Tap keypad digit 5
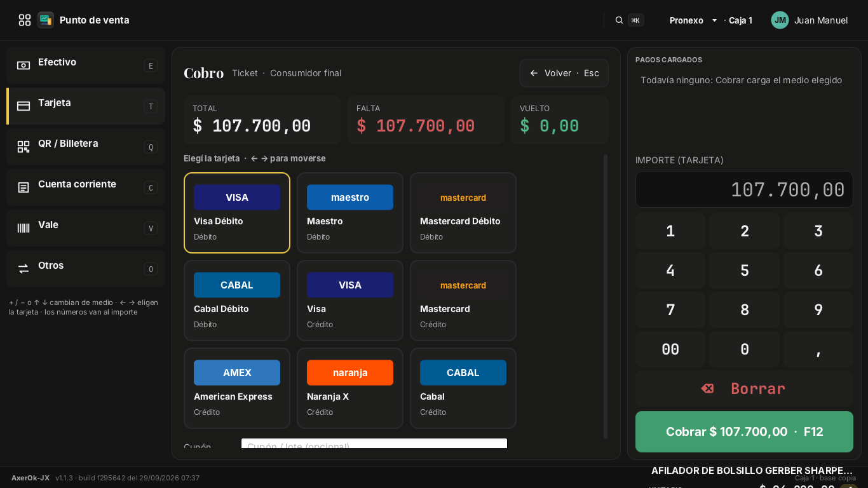Image resolution: width=868 pixels, height=488 pixels. click(744, 271)
